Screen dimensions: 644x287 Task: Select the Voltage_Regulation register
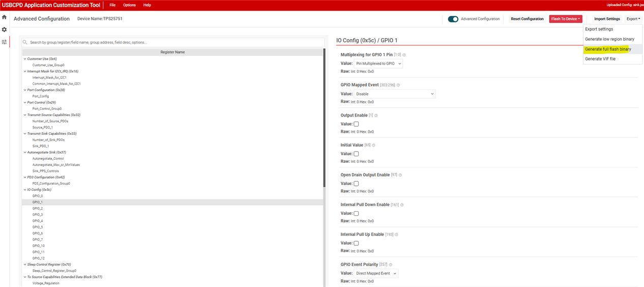46,283
